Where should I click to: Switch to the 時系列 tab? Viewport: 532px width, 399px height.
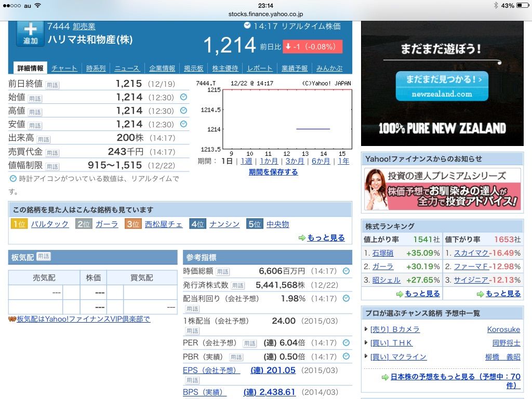coord(96,68)
